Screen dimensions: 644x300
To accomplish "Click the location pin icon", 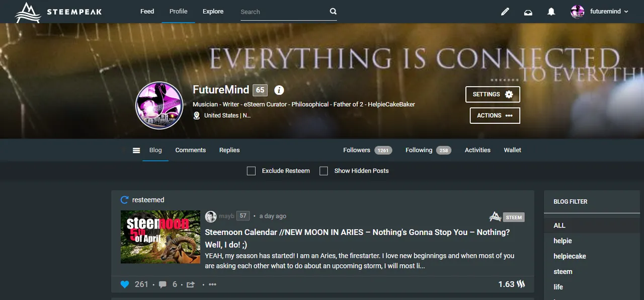I will tap(197, 116).
